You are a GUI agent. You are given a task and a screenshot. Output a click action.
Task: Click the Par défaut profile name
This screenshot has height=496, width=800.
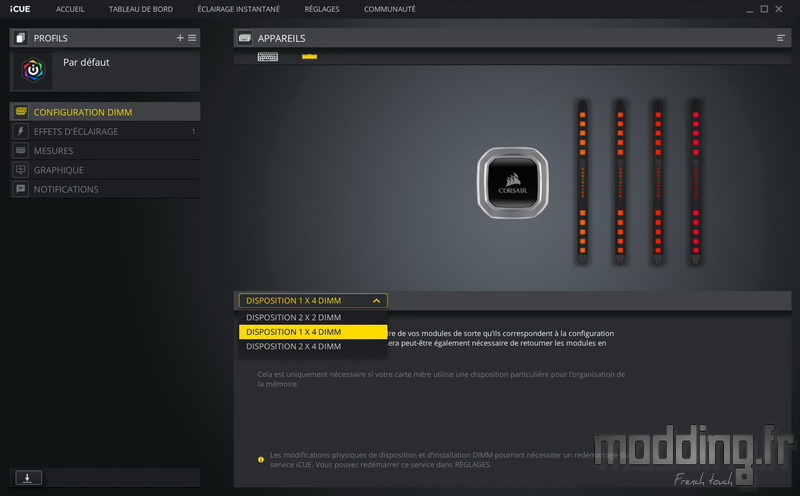click(86, 62)
